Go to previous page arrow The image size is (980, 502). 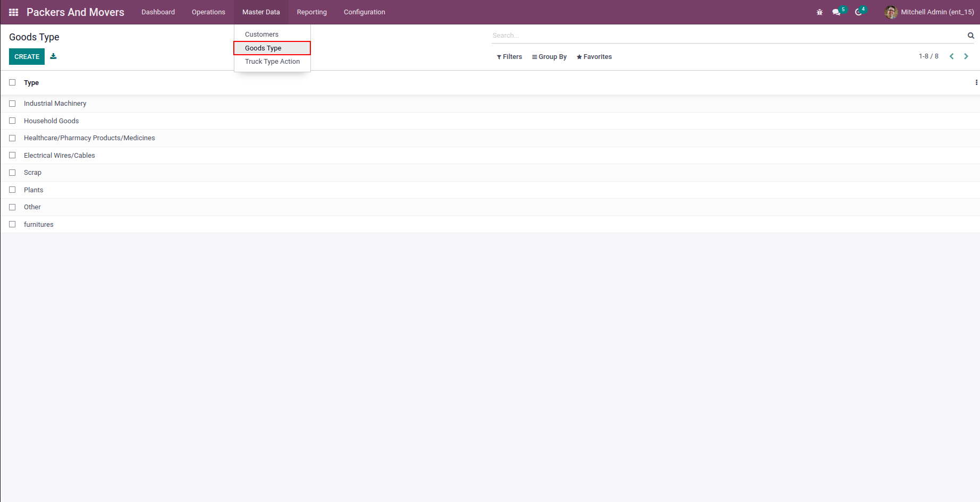(x=952, y=56)
